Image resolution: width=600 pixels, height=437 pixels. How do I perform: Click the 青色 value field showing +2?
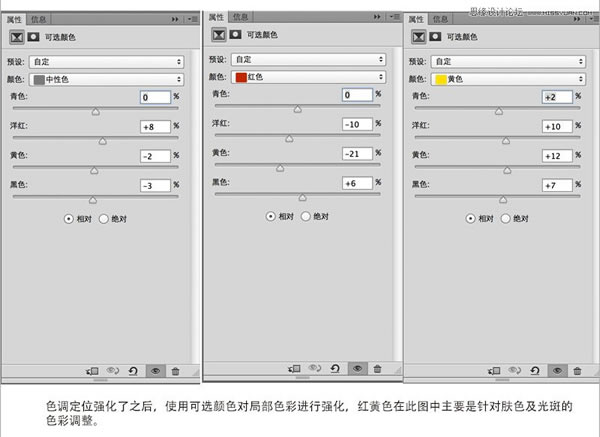pyautogui.click(x=557, y=97)
